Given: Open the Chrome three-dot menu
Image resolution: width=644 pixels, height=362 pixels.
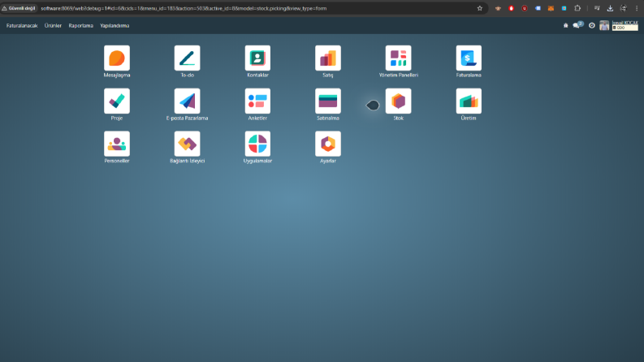Looking at the screenshot, I should pyautogui.click(x=637, y=8).
